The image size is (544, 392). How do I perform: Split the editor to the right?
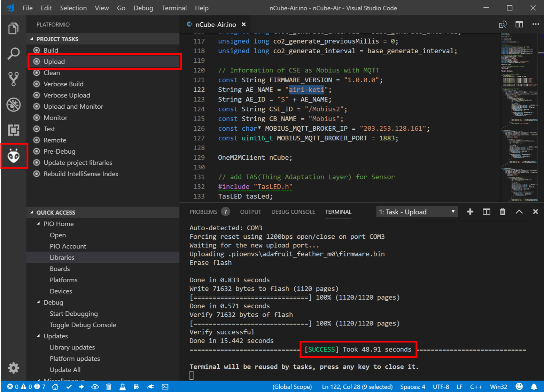pyautogui.click(x=519, y=24)
